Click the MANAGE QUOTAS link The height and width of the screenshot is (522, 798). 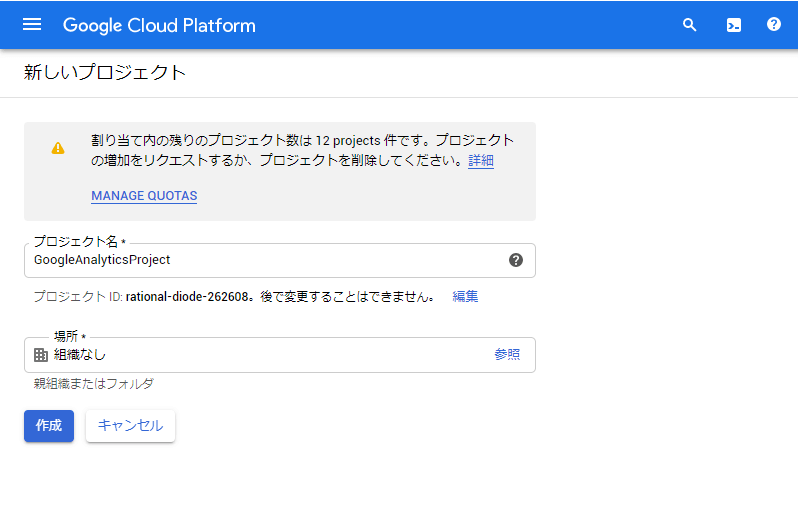[144, 196]
